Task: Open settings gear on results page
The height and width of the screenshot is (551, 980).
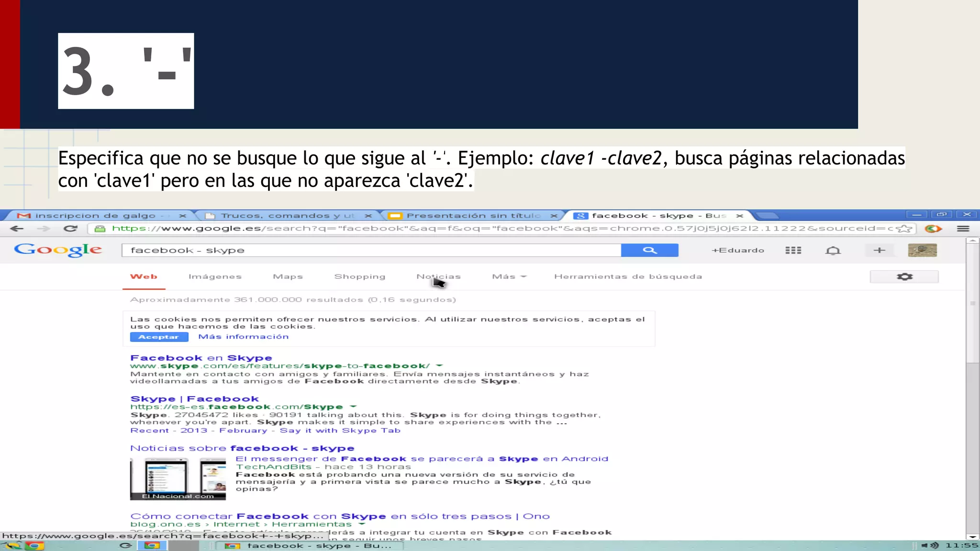Action: (904, 276)
